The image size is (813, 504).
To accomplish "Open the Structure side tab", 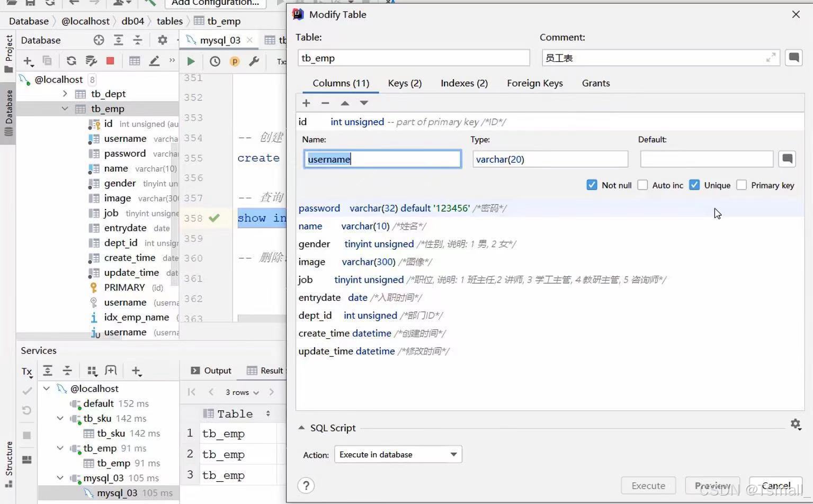I will 8,464.
